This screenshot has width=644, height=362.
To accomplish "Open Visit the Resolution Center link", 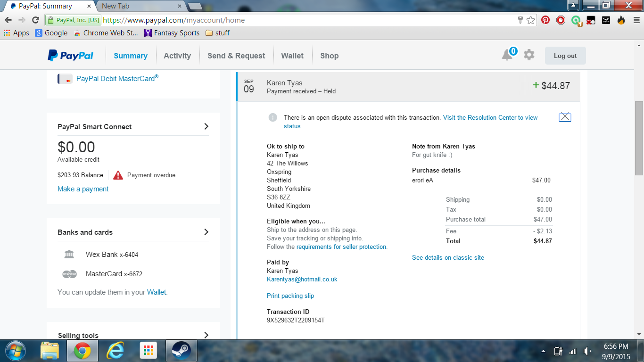I will 490,118.
